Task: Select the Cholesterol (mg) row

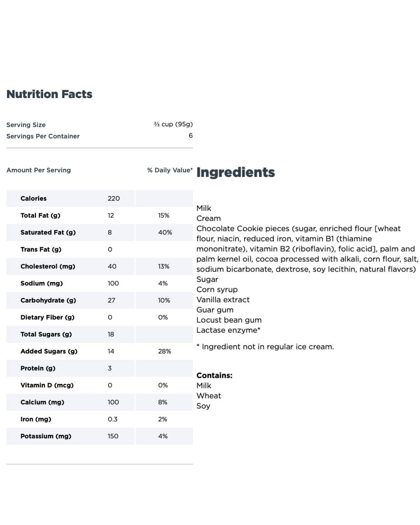Action: pyautogui.click(x=100, y=266)
